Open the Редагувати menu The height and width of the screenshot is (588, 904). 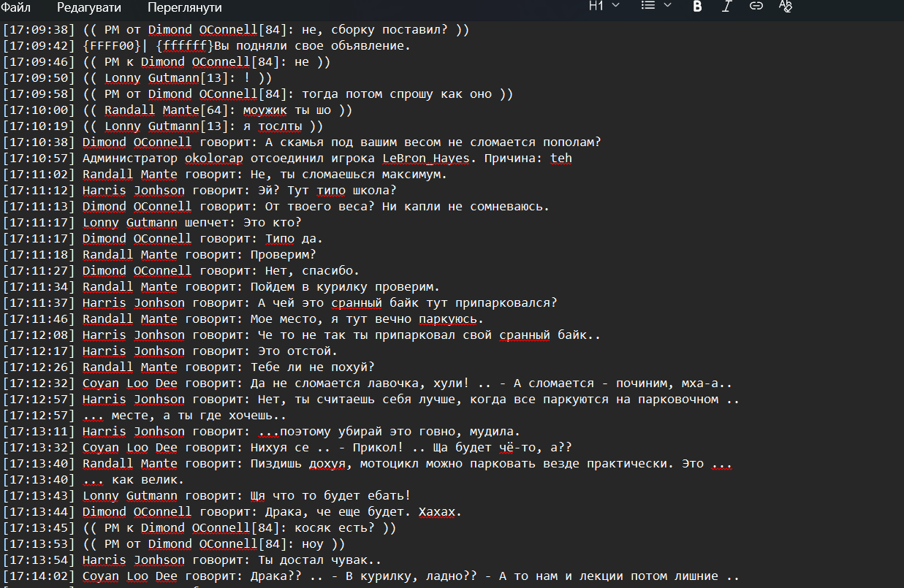click(89, 7)
